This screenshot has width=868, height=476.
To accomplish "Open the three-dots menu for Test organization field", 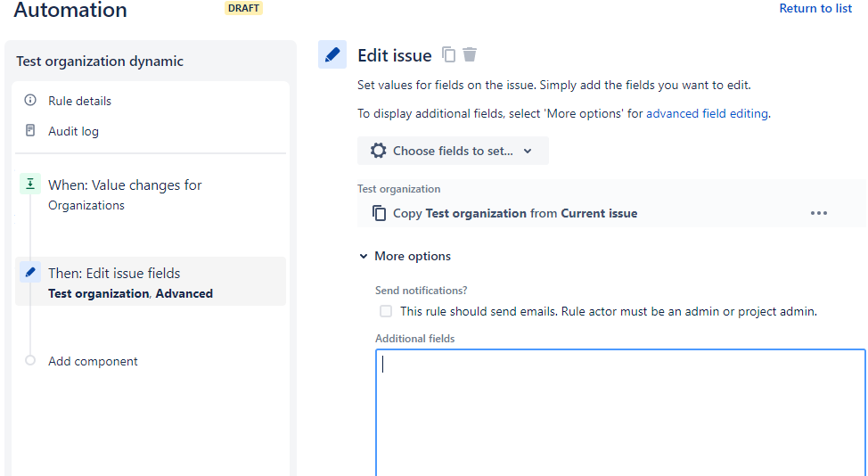I will 819,213.
